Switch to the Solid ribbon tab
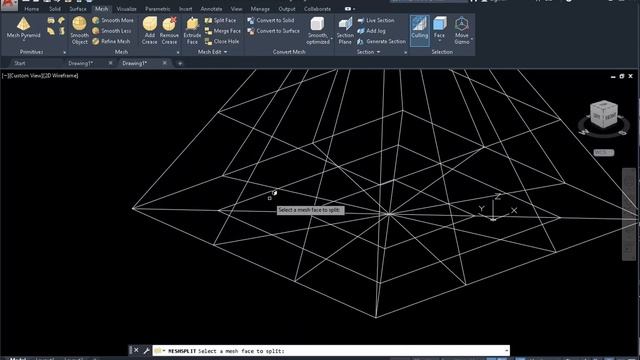The width and height of the screenshot is (640, 360). tap(55, 9)
